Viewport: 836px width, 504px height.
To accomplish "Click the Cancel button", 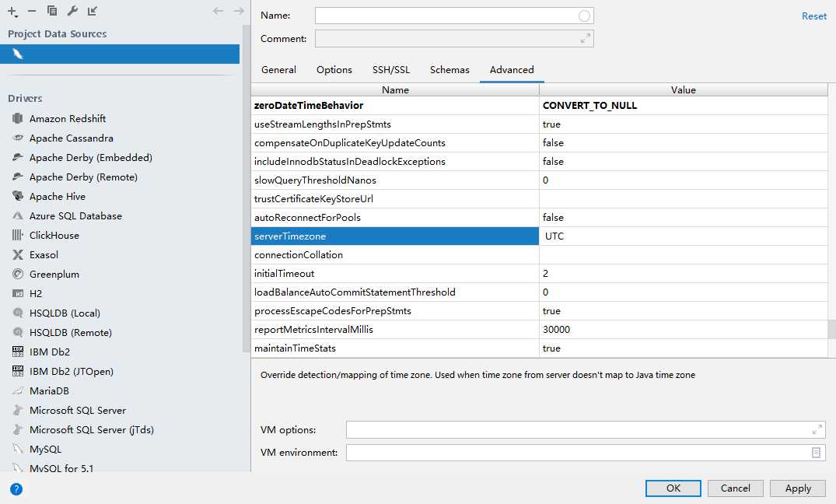I will point(735,488).
